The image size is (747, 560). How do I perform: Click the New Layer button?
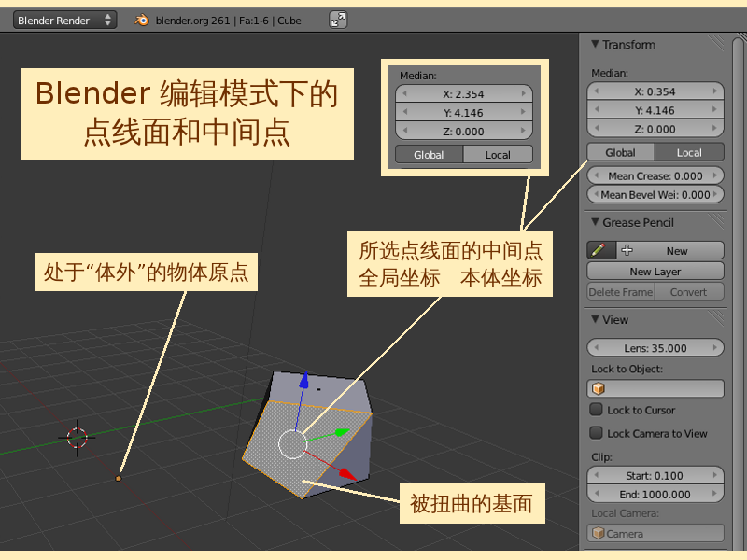click(x=655, y=271)
